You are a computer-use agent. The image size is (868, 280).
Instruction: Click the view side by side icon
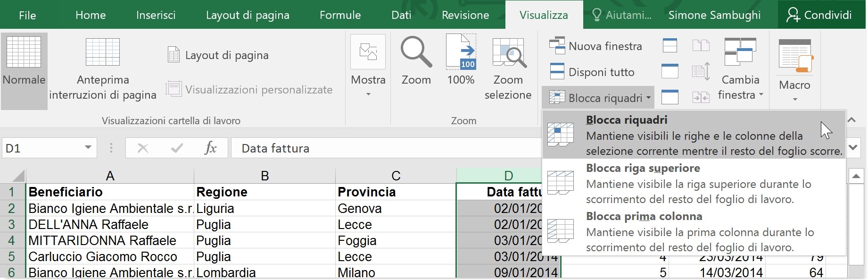point(701,46)
